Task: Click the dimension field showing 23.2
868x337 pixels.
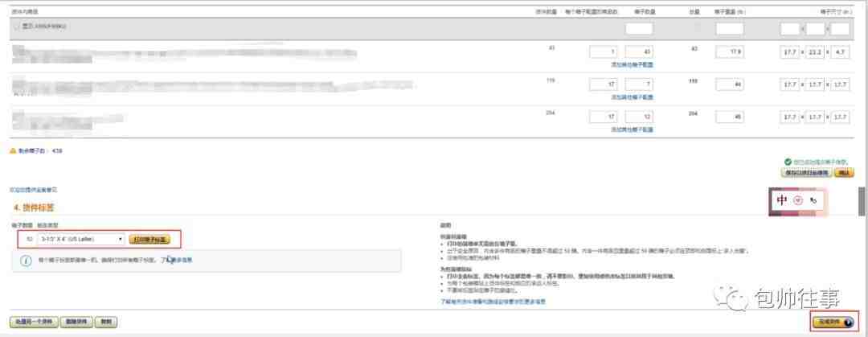Action: (x=815, y=52)
